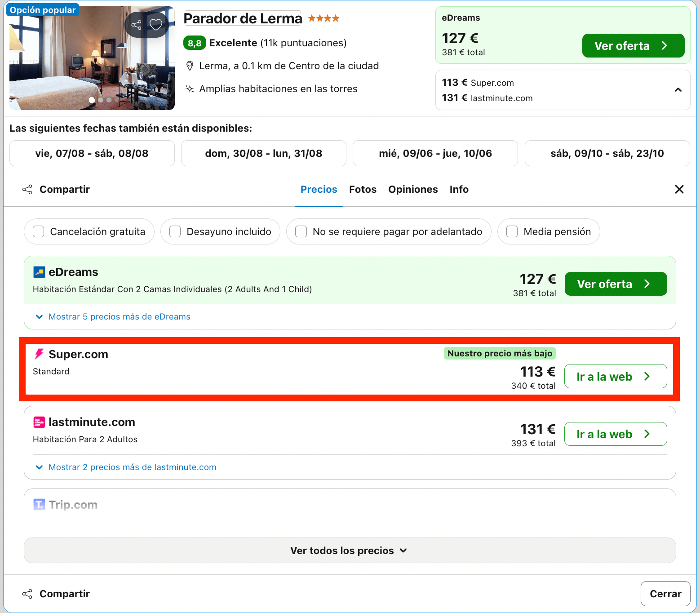Select dates vie, 07/08 - sáb, 08/08

(x=92, y=153)
